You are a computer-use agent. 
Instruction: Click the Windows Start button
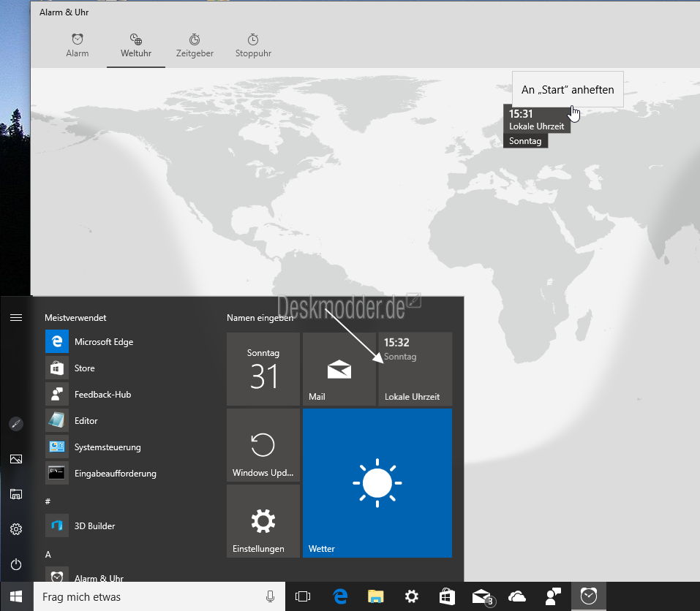[x=17, y=596]
